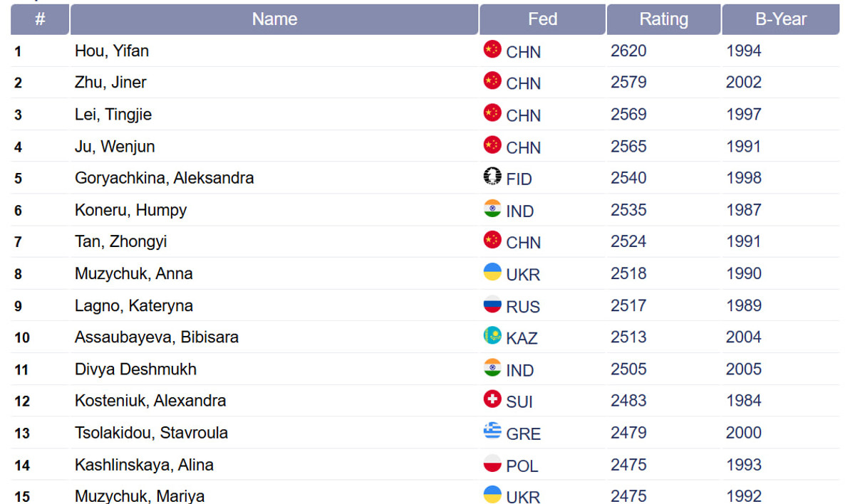
Task: Sort by the Rating column header
Action: click(663, 19)
